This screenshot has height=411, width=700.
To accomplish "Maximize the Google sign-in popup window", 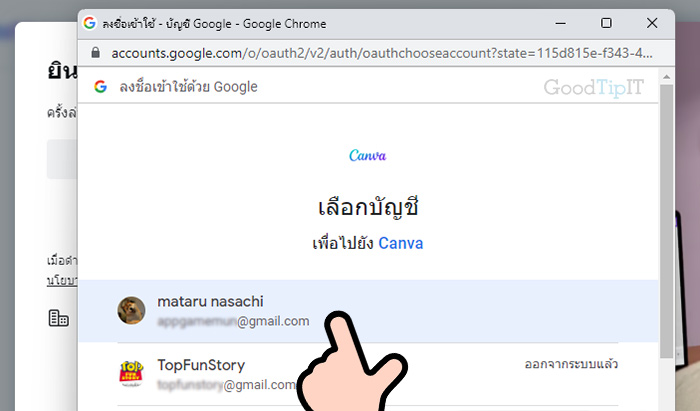I will (606, 23).
